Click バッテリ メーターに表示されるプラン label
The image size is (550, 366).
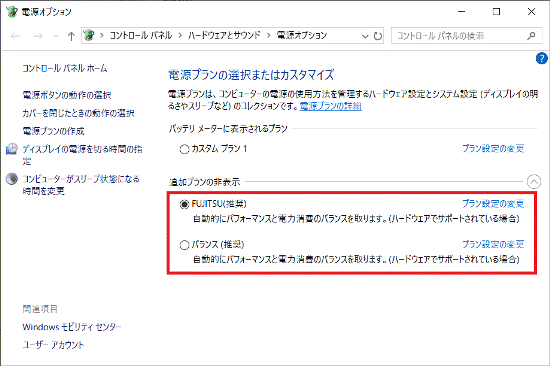pos(228,129)
